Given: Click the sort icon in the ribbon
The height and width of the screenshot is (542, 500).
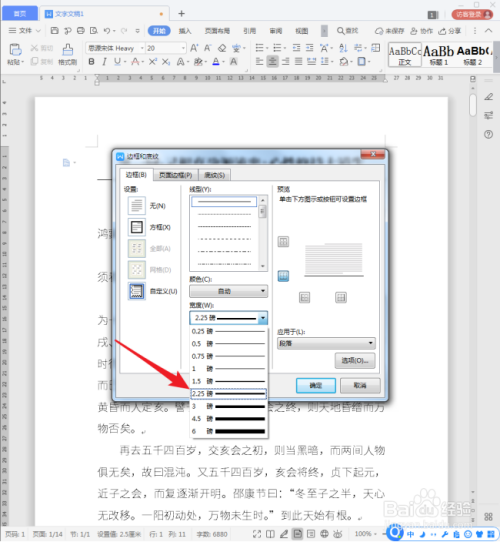Looking at the screenshot, I should (x=343, y=48).
